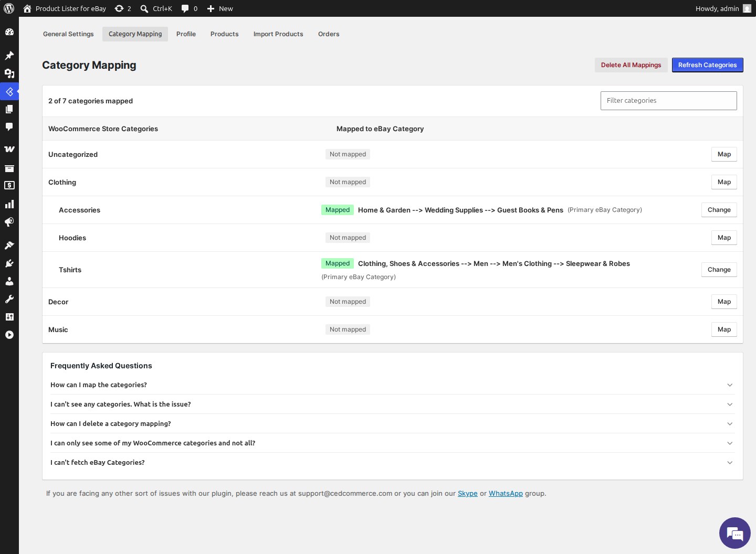
Task: Open Users icon in the sidebar
Action: (9, 281)
